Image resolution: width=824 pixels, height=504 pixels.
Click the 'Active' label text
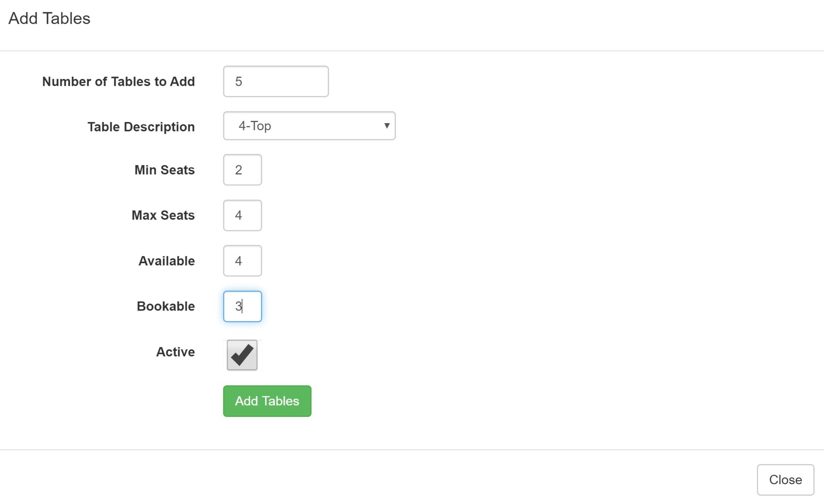(175, 352)
